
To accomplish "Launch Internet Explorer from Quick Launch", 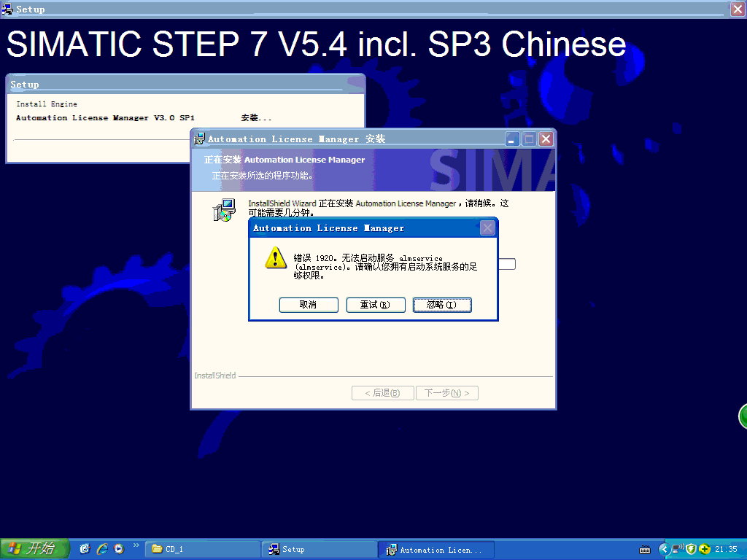I will [x=102, y=549].
